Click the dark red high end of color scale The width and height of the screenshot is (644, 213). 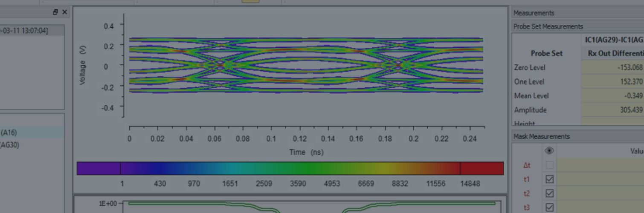pyautogui.click(x=482, y=168)
